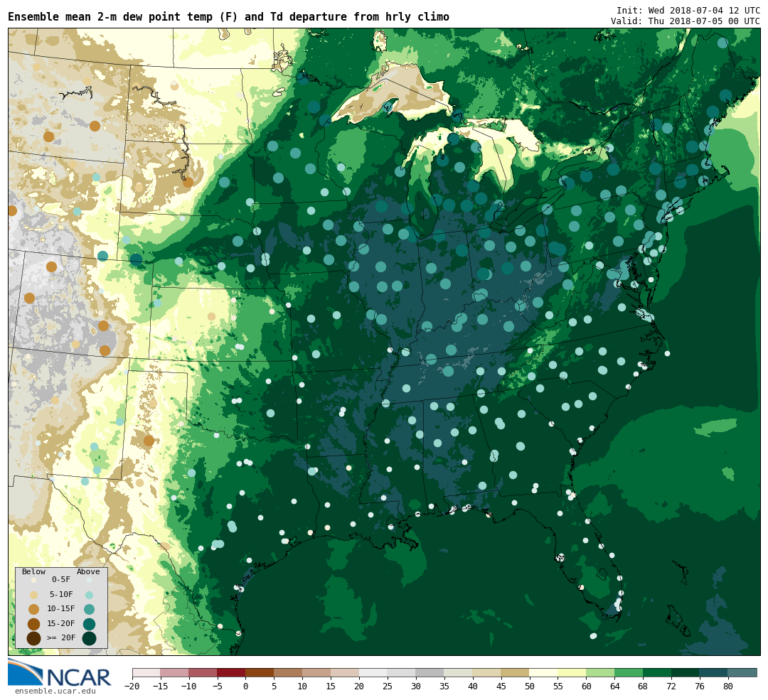Pick the colorbar swatch between -20 and -15

pos(146,672)
